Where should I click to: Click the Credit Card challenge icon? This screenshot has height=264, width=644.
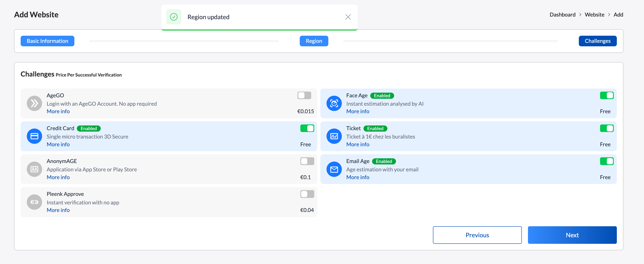click(34, 136)
